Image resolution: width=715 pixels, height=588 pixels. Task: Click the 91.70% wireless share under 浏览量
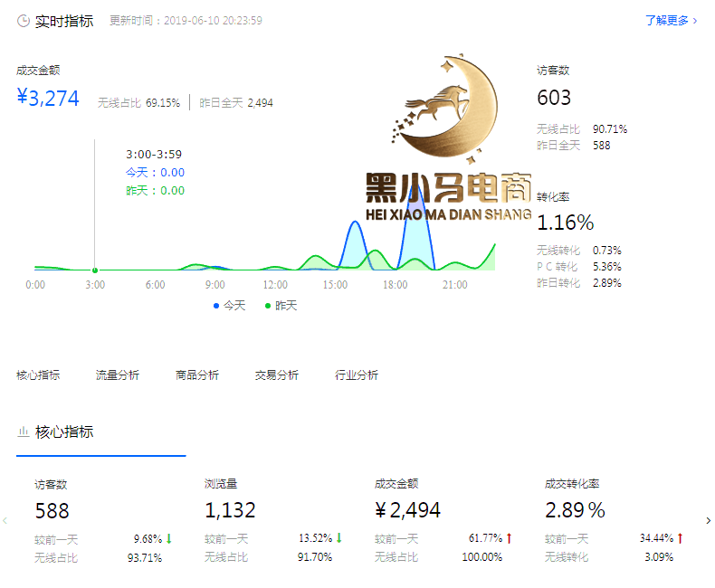[315, 557]
